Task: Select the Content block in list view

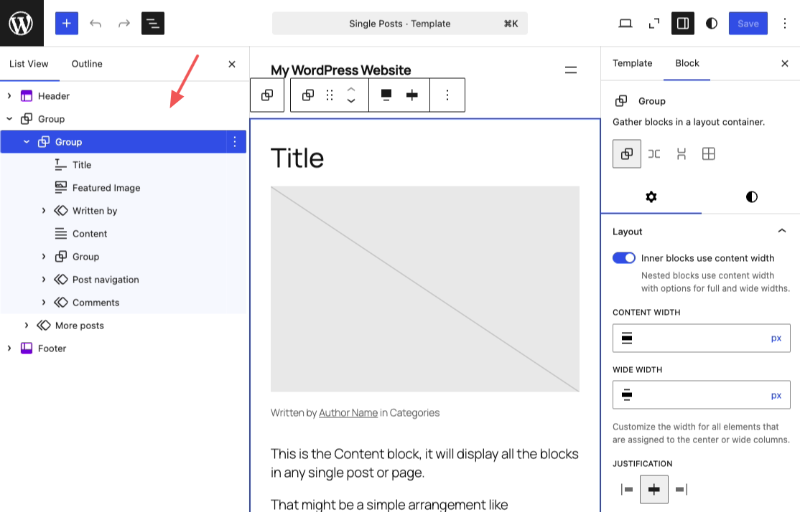Action: [122, 234]
